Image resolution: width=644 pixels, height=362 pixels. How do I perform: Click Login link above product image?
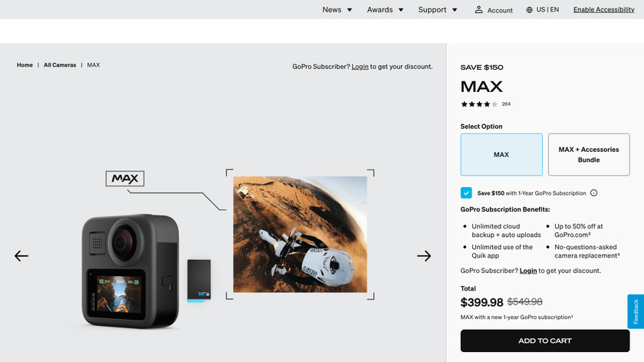coord(360,67)
